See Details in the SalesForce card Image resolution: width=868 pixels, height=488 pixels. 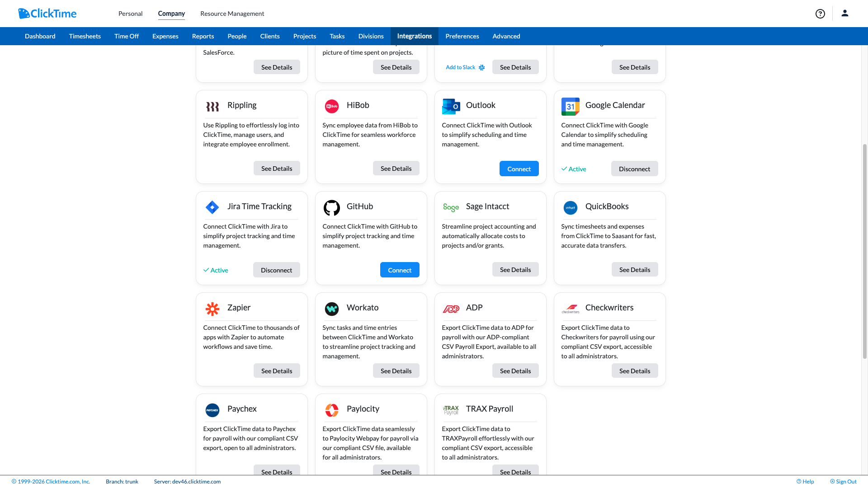277,67
